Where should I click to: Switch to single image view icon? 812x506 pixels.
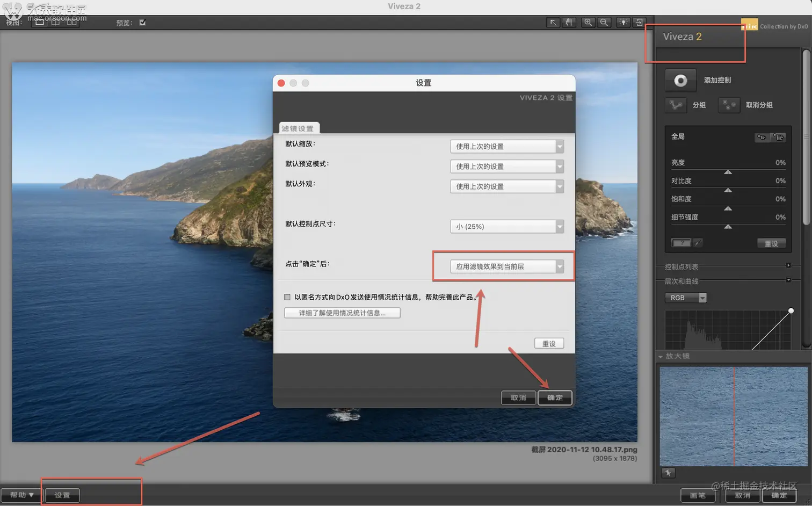tap(40, 23)
